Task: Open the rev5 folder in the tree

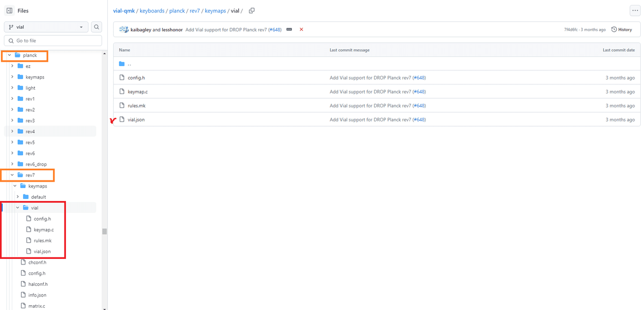Action: pyautogui.click(x=30, y=142)
